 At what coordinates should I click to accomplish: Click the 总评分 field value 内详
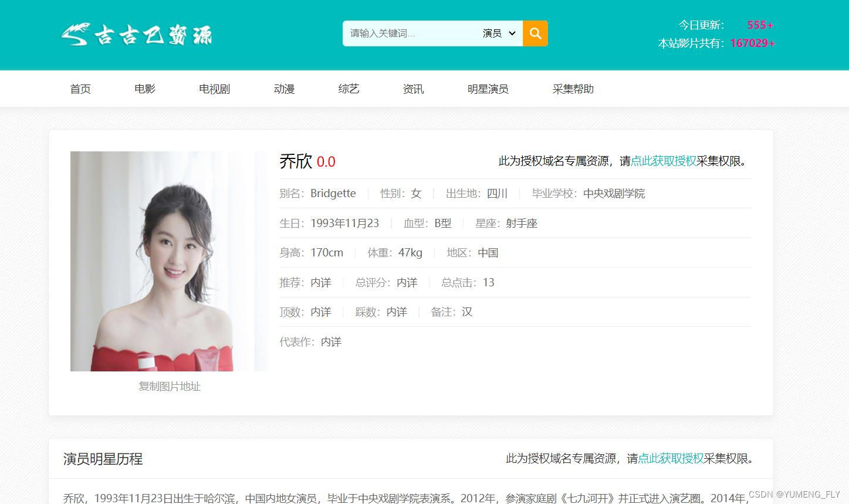(407, 283)
